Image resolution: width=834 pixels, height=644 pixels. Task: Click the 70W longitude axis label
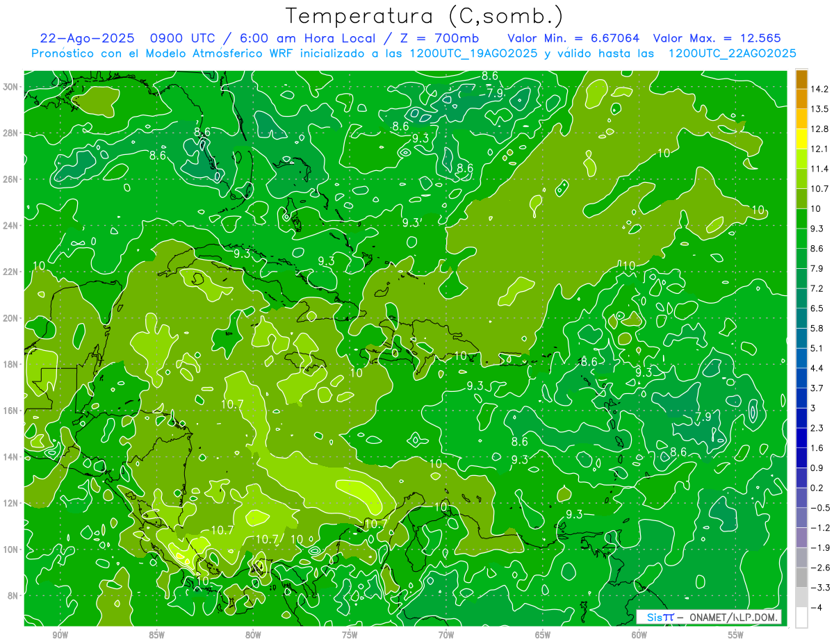[446, 635]
